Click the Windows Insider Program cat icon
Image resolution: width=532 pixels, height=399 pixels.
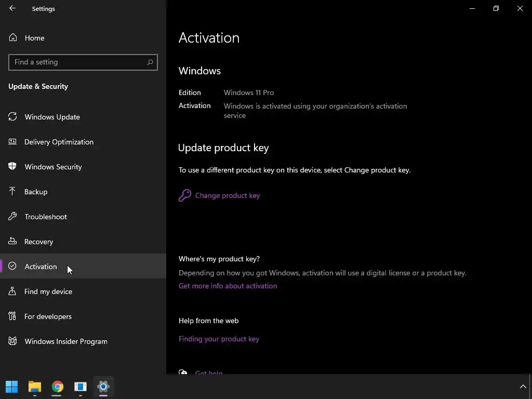click(x=12, y=341)
